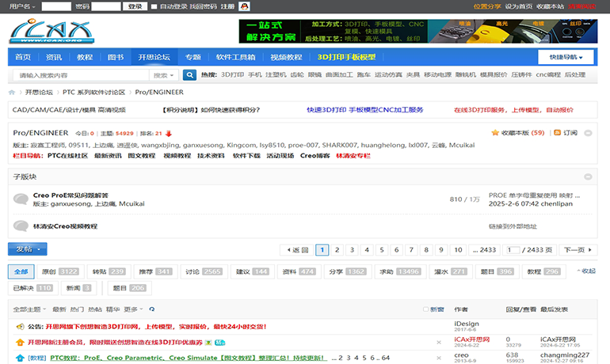The image size is (610, 364).
Task: Open the 快捷导航 dropdown
Action: coord(566,57)
